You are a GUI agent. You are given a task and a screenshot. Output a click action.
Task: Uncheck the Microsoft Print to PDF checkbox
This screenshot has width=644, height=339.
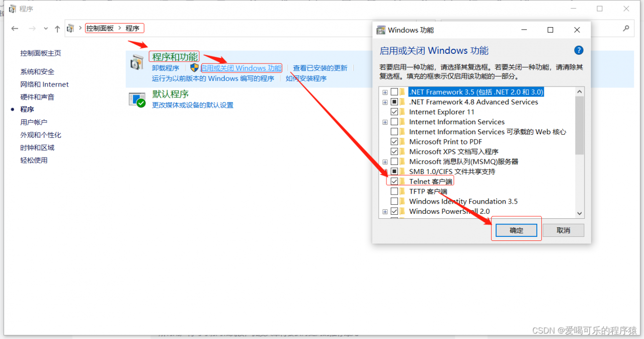[x=394, y=142]
